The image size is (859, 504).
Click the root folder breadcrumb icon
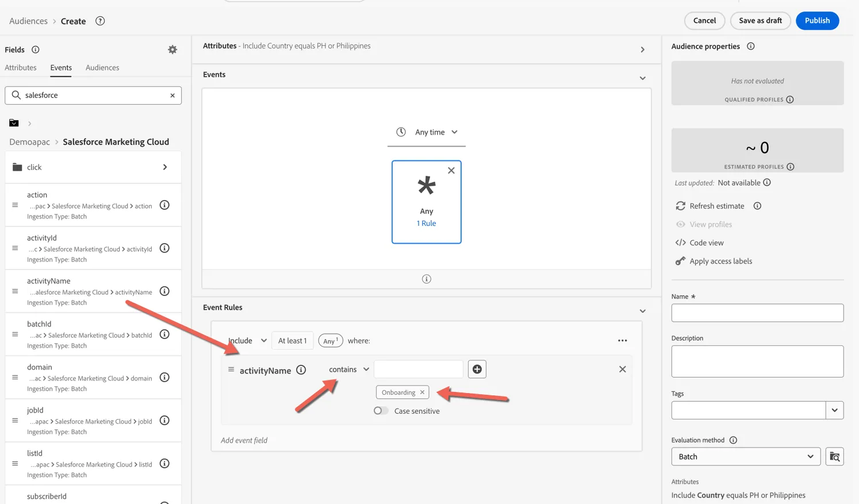[x=14, y=123]
